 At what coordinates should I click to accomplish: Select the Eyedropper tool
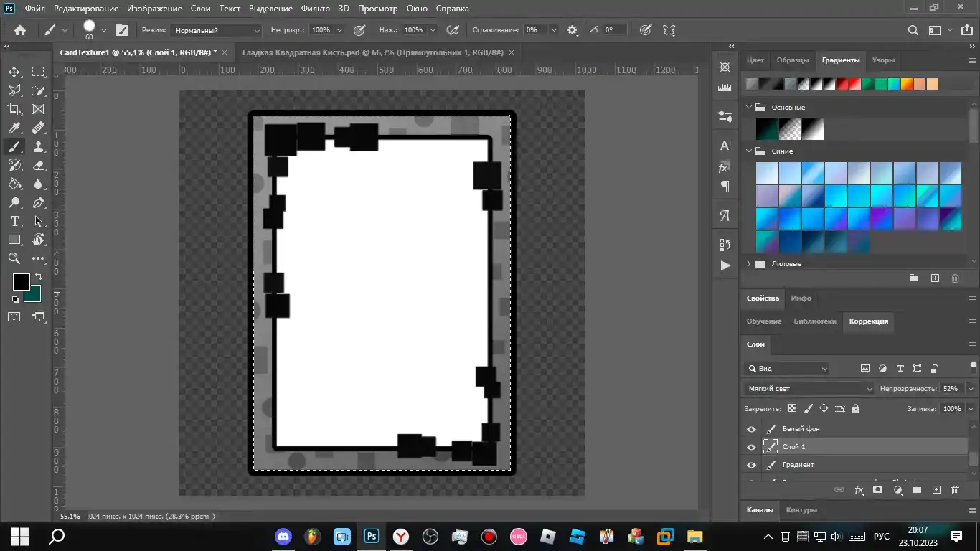point(14,128)
